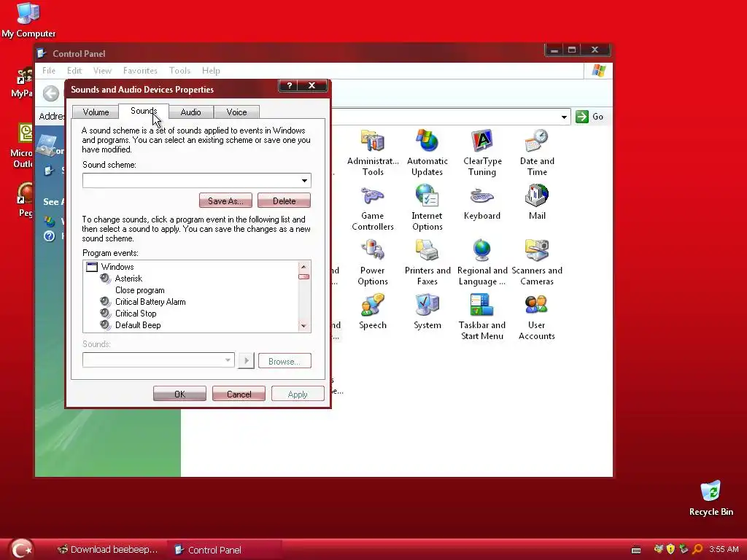Image resolution: width=747 pixels, height=560 pixels.
Task: Click Download beebeep taskbar button
Action: pos(108,550)
